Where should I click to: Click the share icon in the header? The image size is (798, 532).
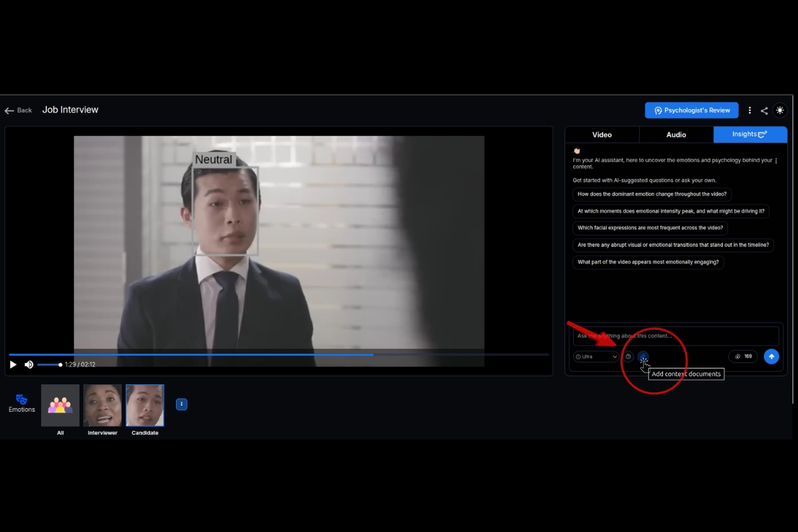764,110
